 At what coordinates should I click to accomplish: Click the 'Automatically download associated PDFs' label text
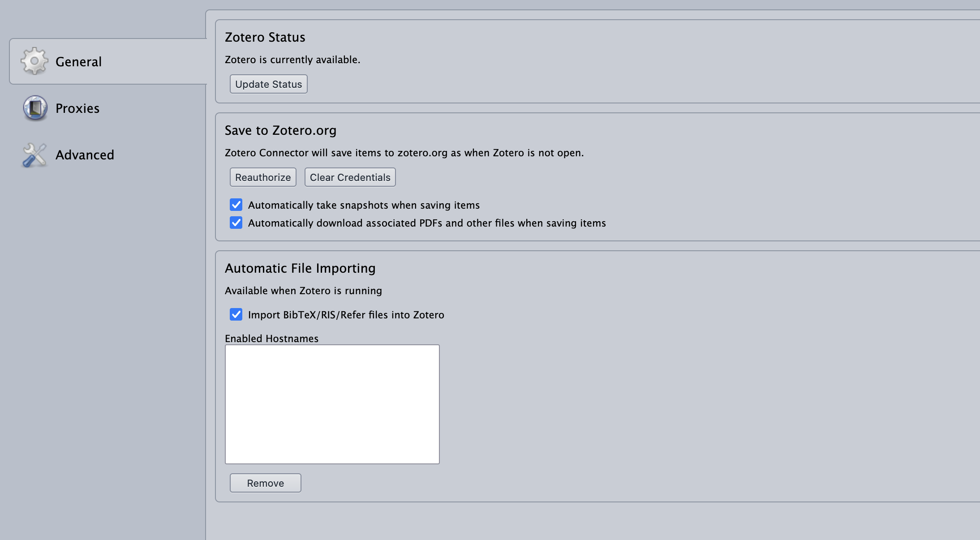426,223
